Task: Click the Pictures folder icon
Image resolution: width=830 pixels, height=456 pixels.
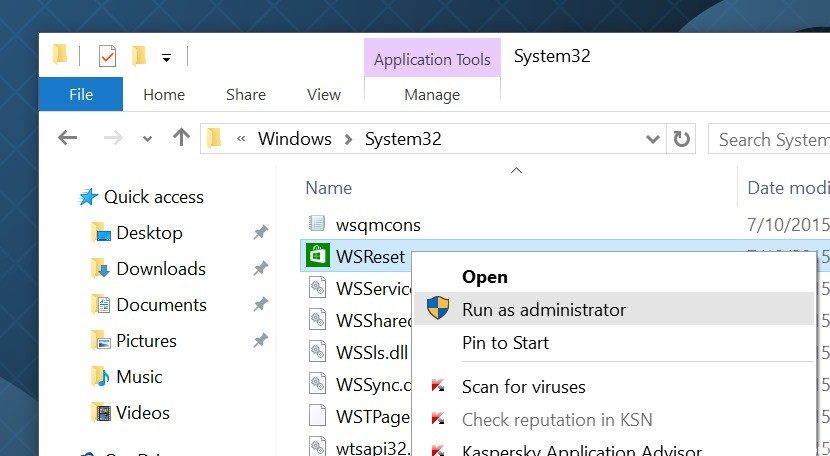Action: click(101, 341)
